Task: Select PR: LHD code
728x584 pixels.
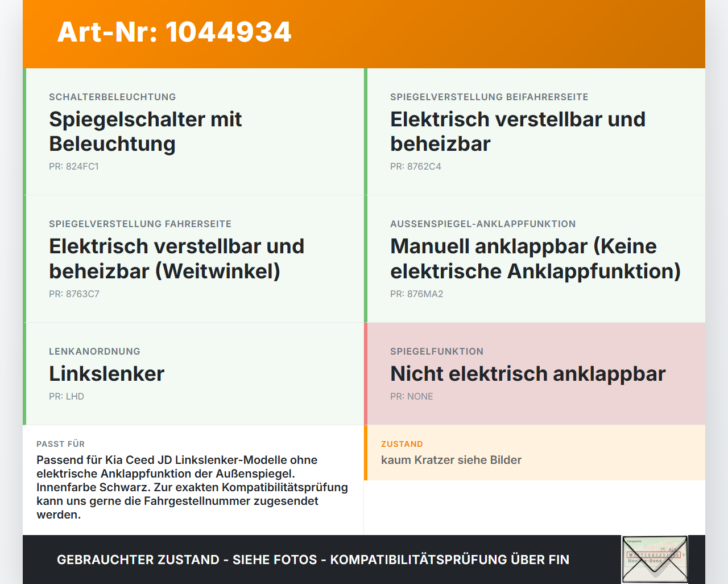Action: pos(67,396)
